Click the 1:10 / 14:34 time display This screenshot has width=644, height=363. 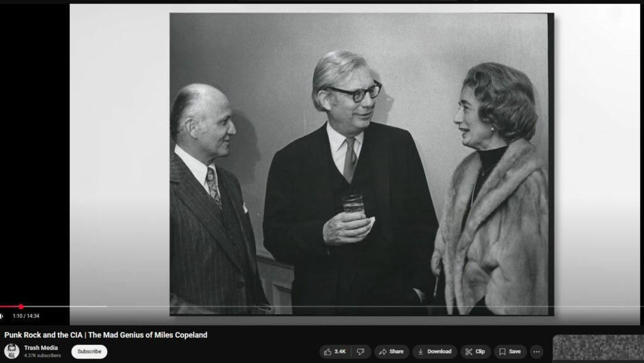click(26, 316)
